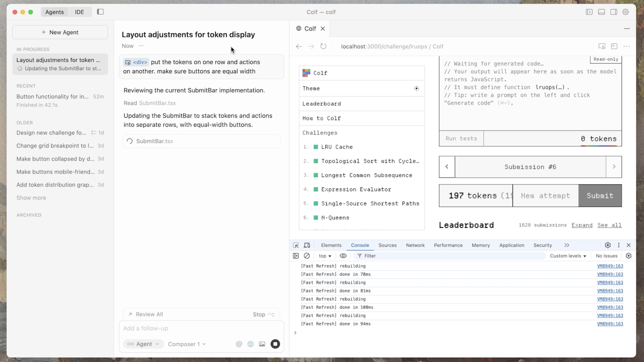644x362 pixels.
Task: Open DevTools settings gear
Action: click(607, 245)
